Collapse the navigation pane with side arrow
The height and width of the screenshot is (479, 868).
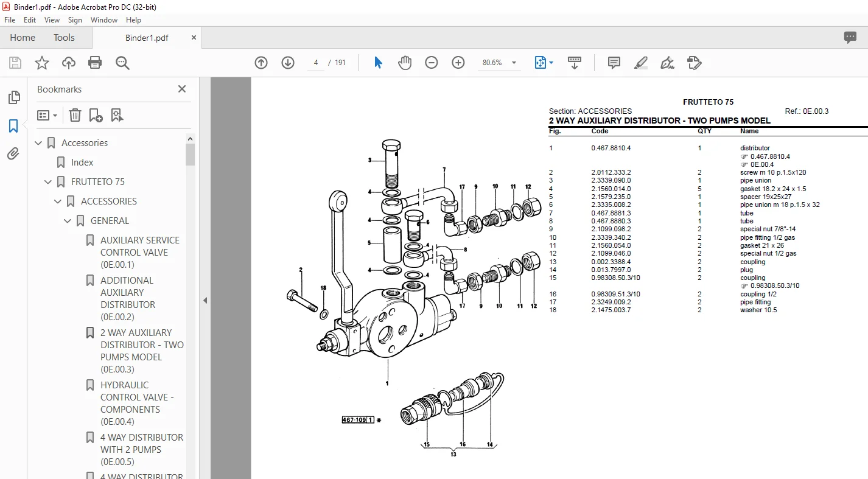pyautogui.click(x=205, y=300)
